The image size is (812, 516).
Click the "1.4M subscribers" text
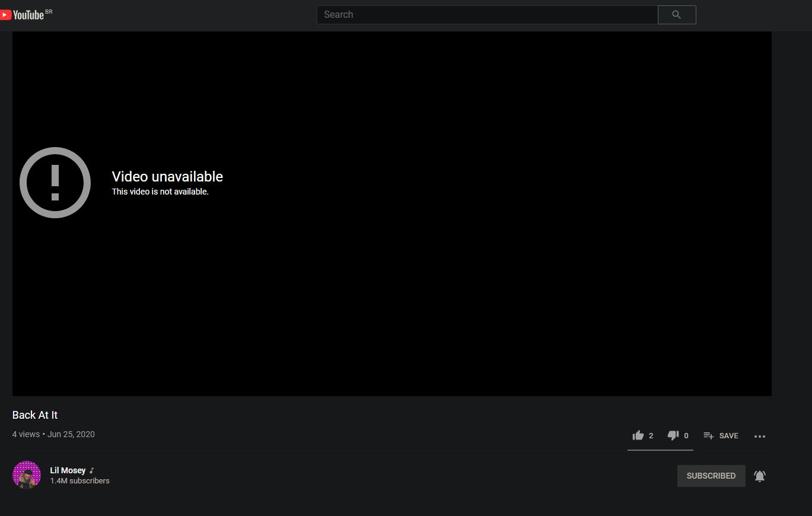[x=79, y=481]
